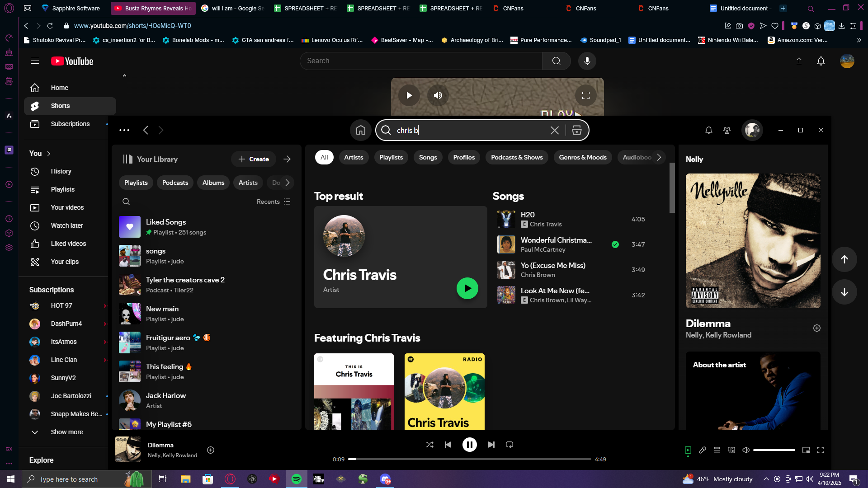
Task: Open Spotify from the Windows taskbar
Action: [x=297, y=479]
